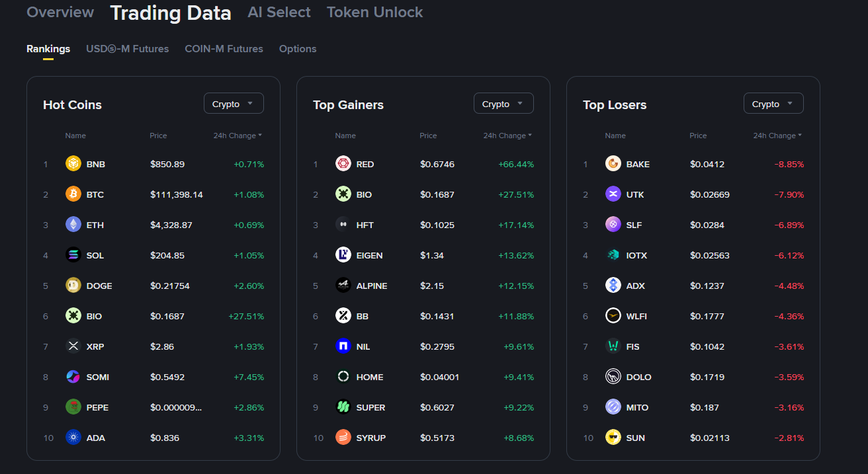Open the Hot Coins Crypto dropdown
The image size is (868, 474).
point(234,104)
